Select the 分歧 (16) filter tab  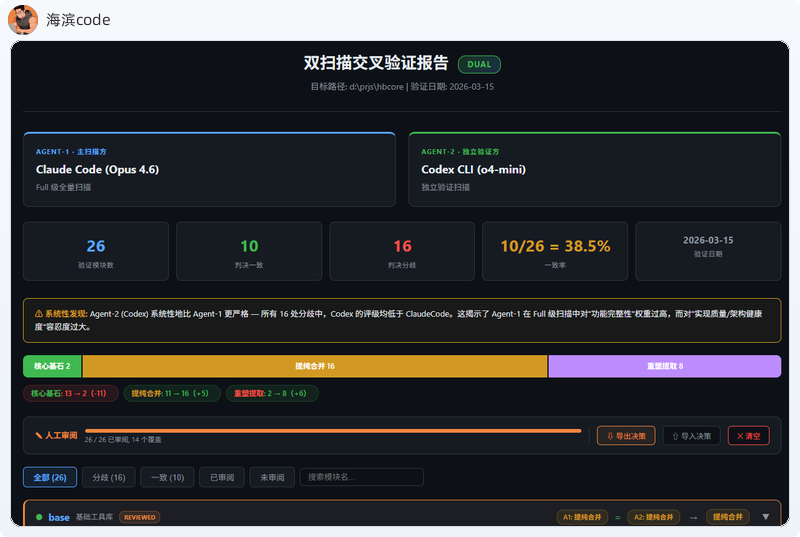(109, 477)
